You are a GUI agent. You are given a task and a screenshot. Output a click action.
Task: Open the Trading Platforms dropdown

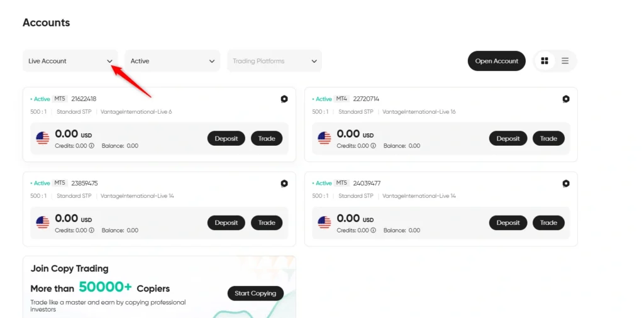274,61
